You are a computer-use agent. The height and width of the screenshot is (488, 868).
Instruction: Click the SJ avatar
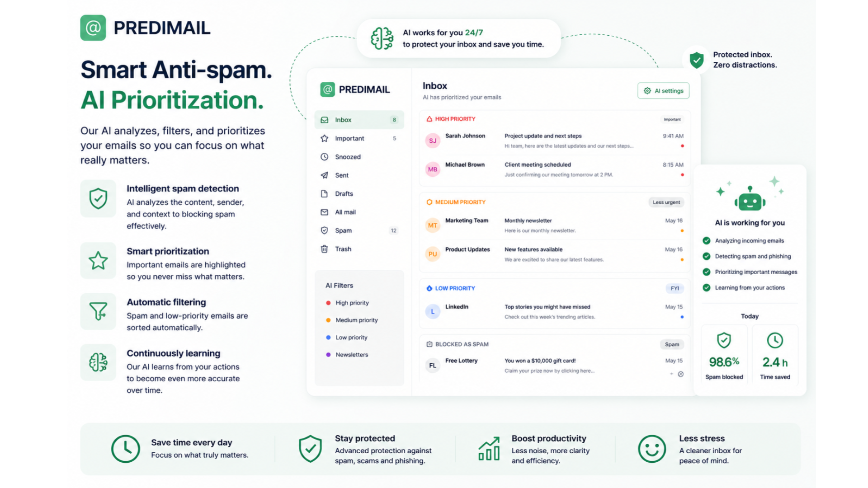point(433,141)
